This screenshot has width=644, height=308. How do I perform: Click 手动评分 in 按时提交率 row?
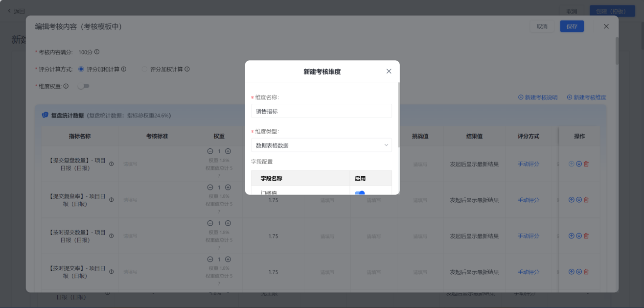point(529,272)
